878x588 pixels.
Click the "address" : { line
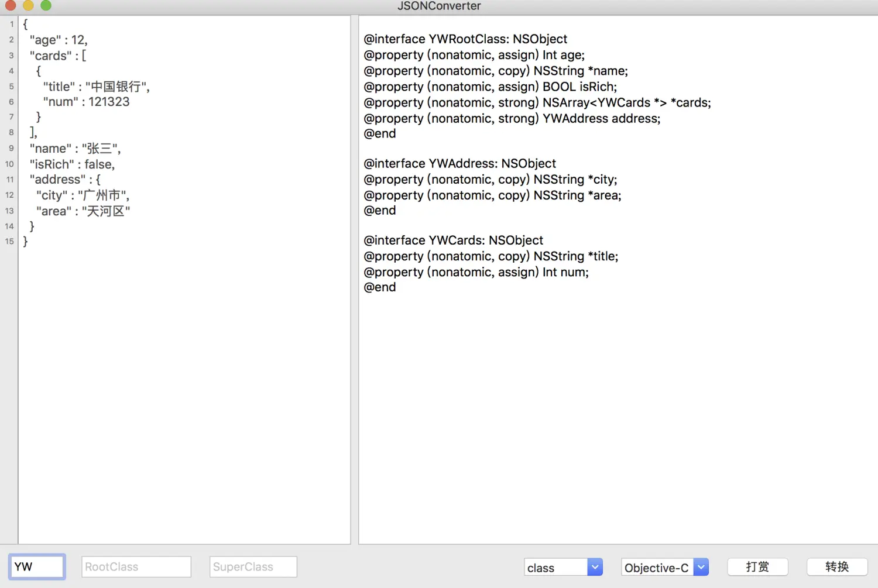65,180
